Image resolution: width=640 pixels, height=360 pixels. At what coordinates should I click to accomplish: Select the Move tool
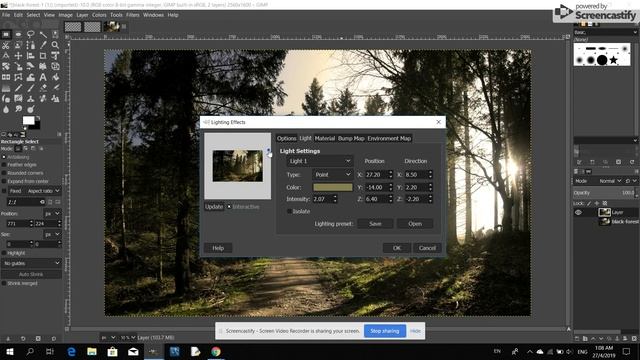(18, 56)
